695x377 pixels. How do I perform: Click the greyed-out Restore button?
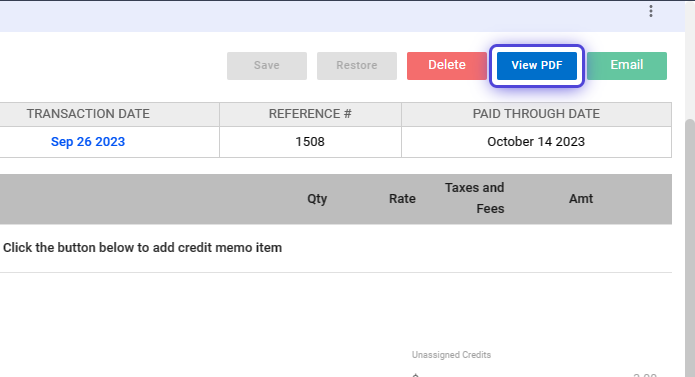[357, 66]
